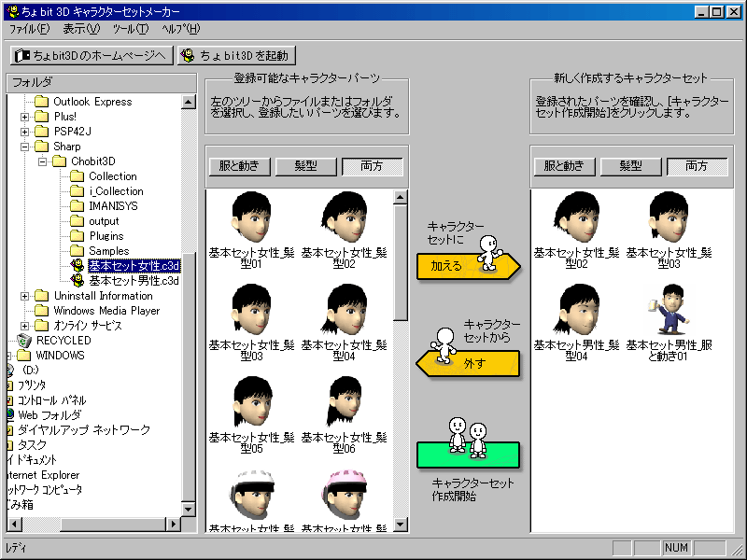Image resolution: width=747 pixels, height=560 pixels.
Task: Select thumbnail 基本セット女性_髪型06 in parts list
Action: 344,415
